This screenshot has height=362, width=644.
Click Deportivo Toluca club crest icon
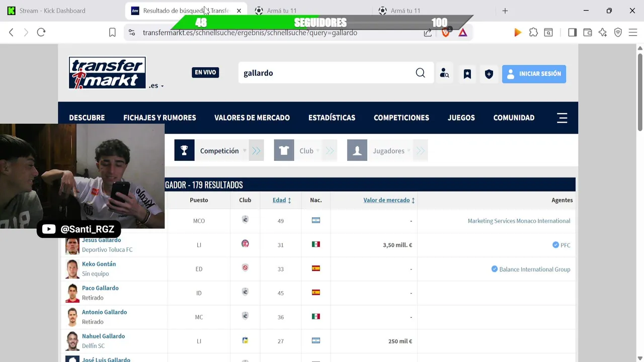[245, 244]
